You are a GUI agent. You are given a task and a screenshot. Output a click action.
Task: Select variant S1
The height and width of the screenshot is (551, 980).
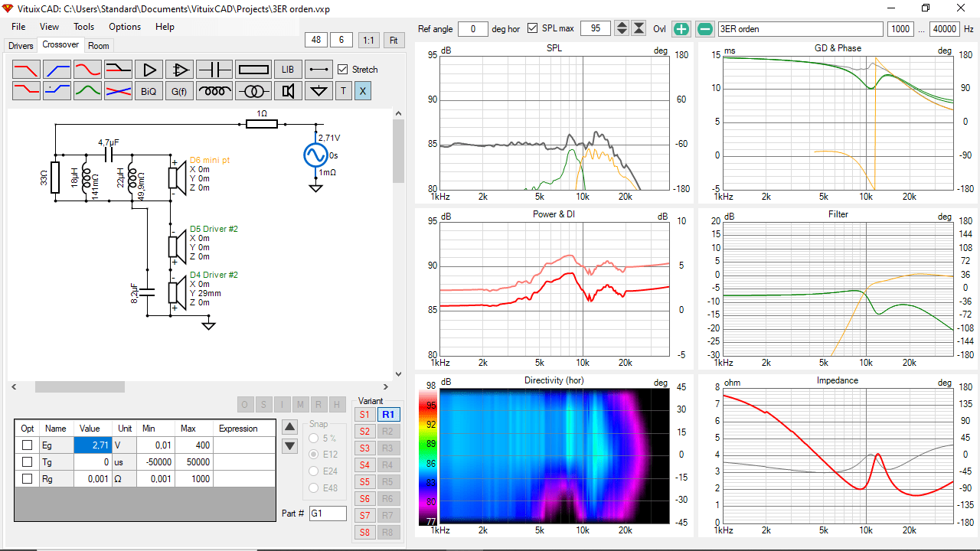tap(364, 415)
